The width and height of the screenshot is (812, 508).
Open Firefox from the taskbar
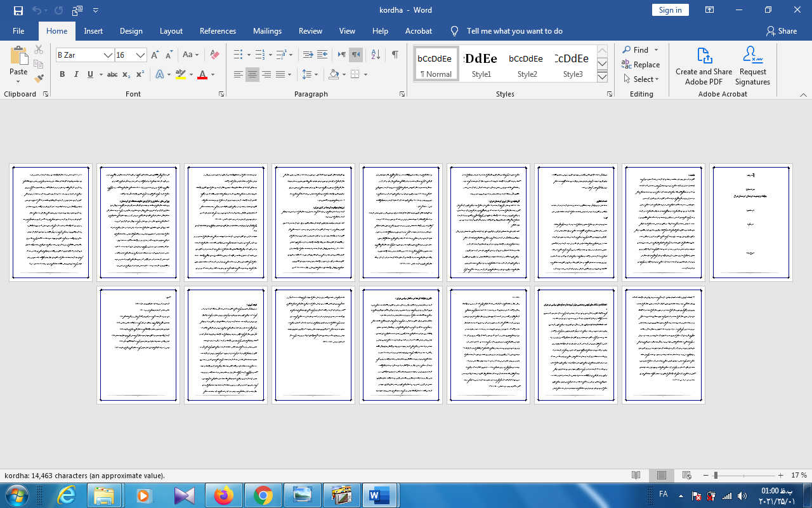pos(223,495)
